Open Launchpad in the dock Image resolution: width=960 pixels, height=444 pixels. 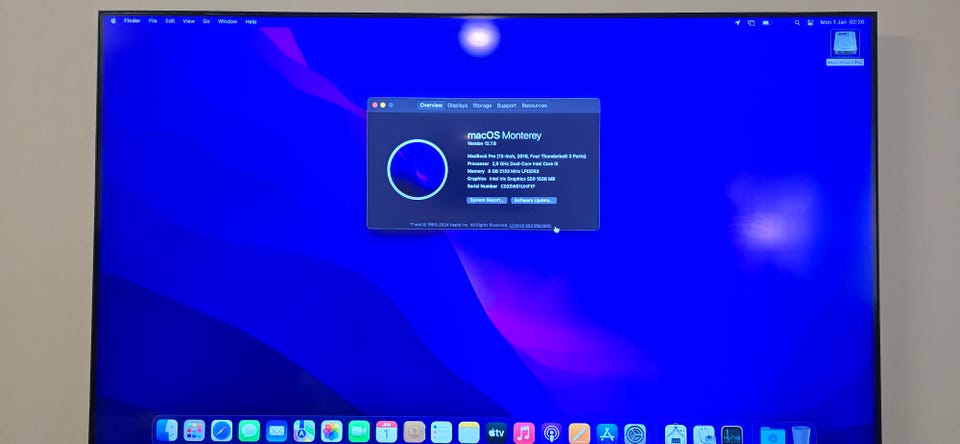tap(194, 431)
